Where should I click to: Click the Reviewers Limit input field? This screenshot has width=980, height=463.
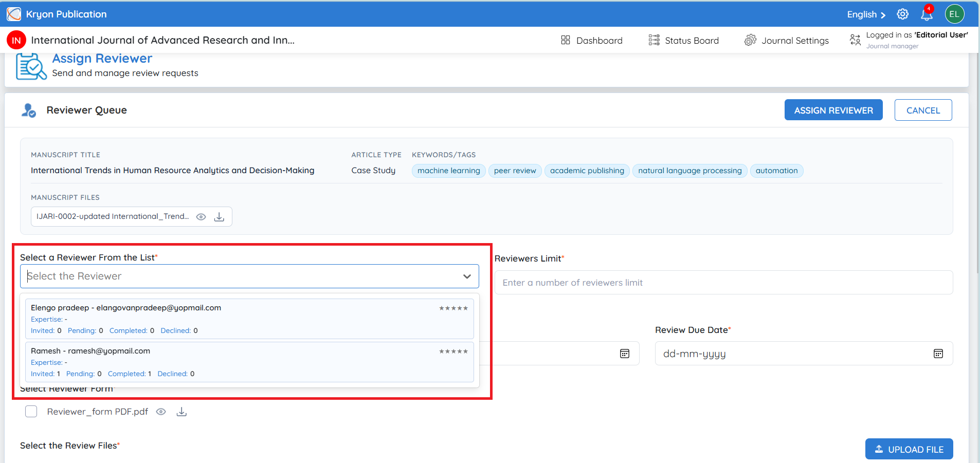[x=723, y=283]
